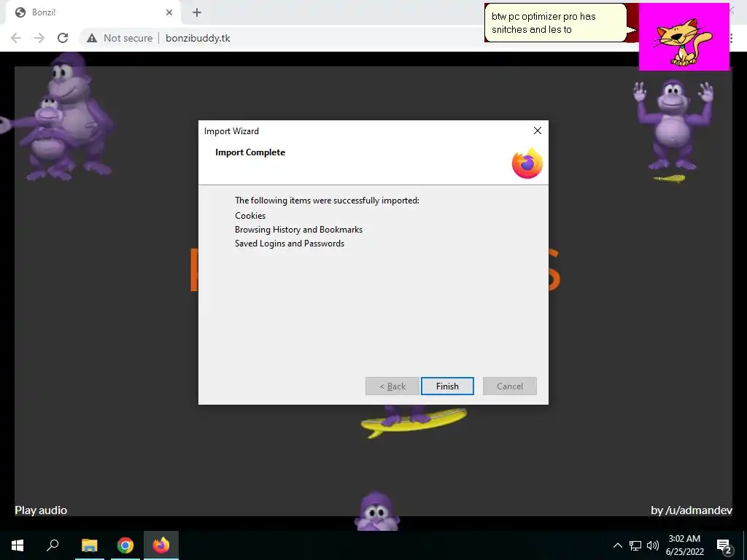Close the Import Wizard dialog

(538, 131)
